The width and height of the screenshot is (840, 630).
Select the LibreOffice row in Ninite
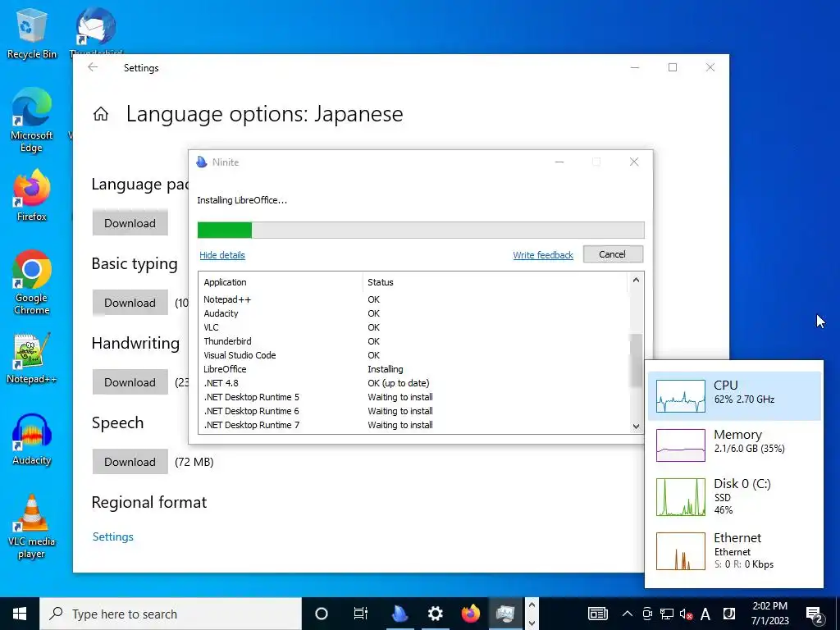[x=413, y=369]
